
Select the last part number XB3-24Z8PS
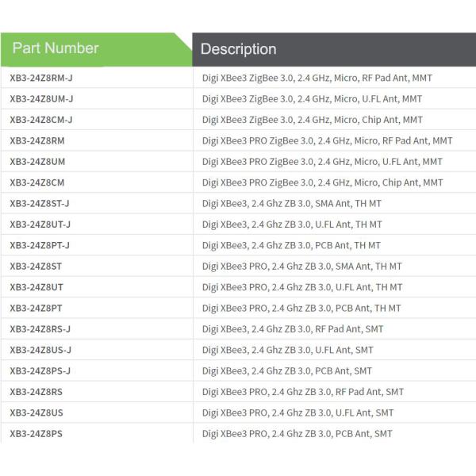[x=36, y=433]
